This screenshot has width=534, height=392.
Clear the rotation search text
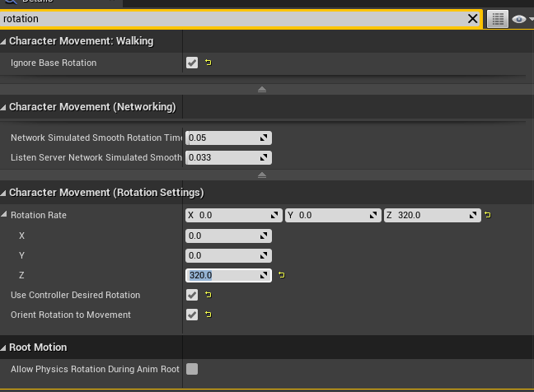(x=473, y=18)
